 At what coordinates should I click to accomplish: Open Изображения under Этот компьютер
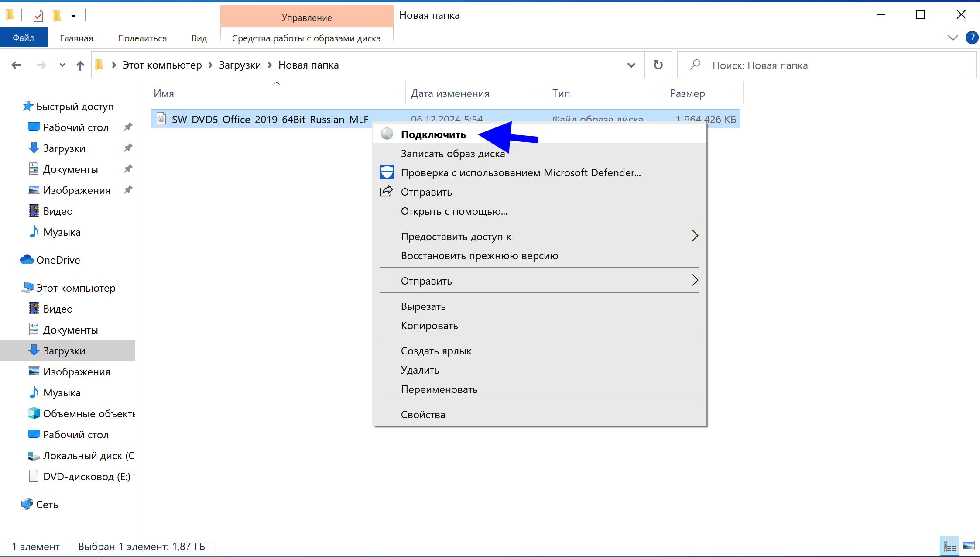[x=76, y=371]
